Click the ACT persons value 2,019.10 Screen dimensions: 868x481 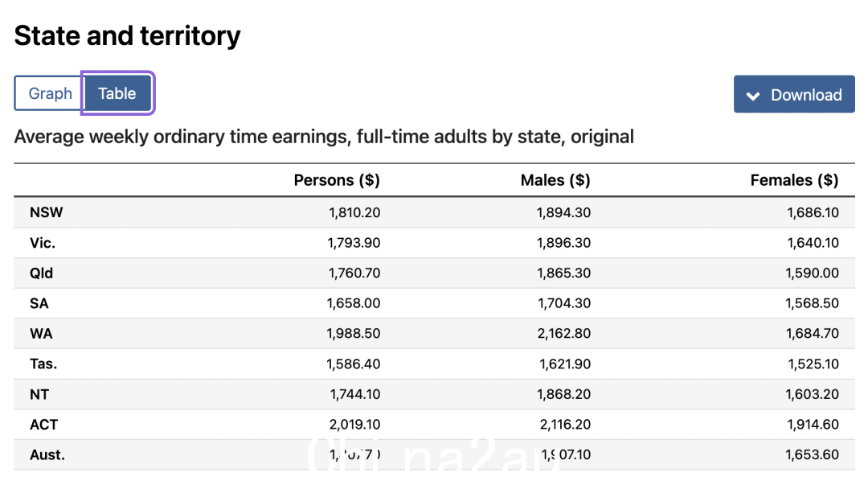[x=355, y=425]
